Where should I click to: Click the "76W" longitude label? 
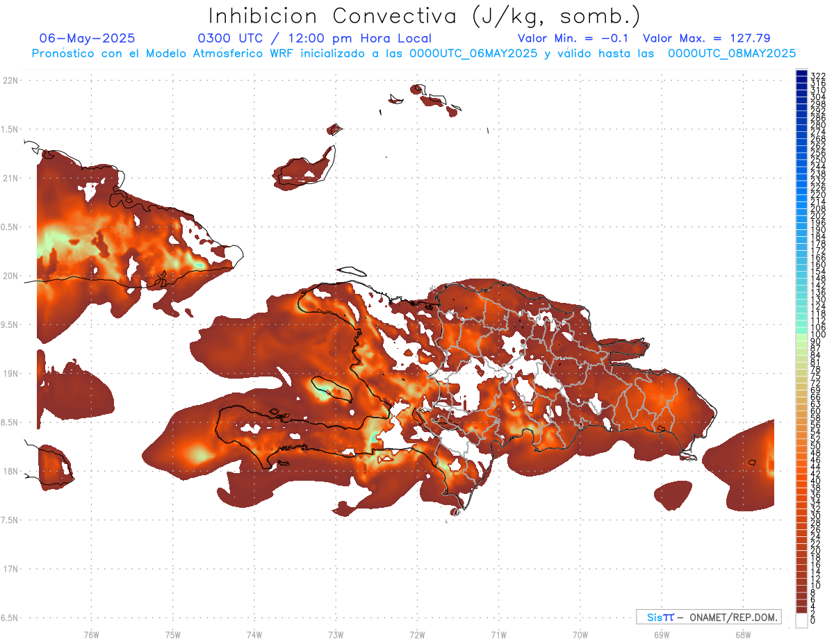click(x=91, y=635)
